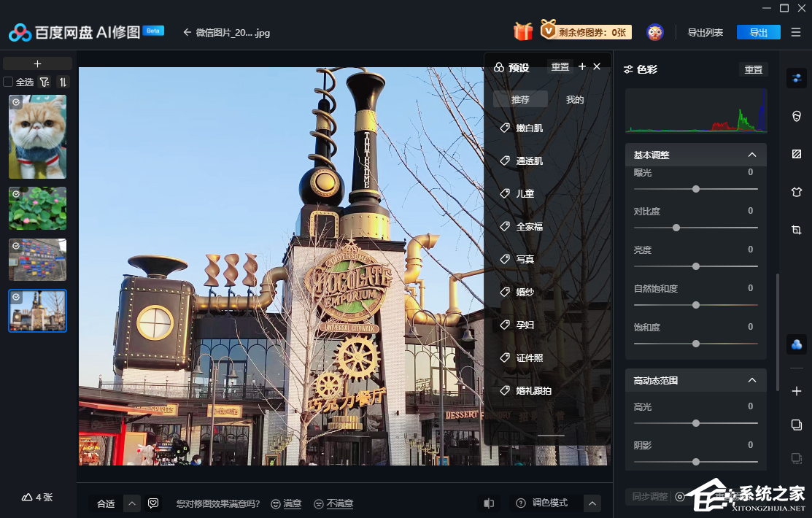Click the right panel vertical scrollbar
This screenshot has height=518, width=812.
pyautogui.click(x=777, y=331)
